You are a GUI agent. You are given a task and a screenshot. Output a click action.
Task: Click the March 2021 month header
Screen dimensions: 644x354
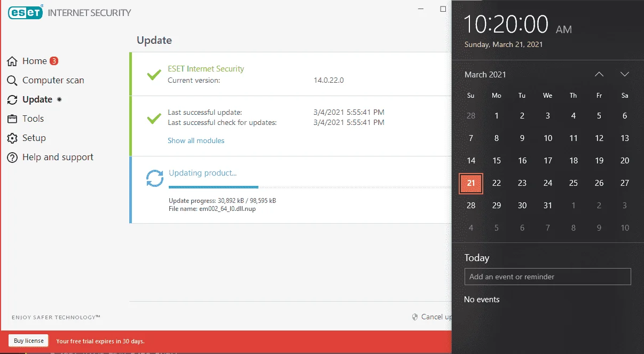click(x=485, y=75)
